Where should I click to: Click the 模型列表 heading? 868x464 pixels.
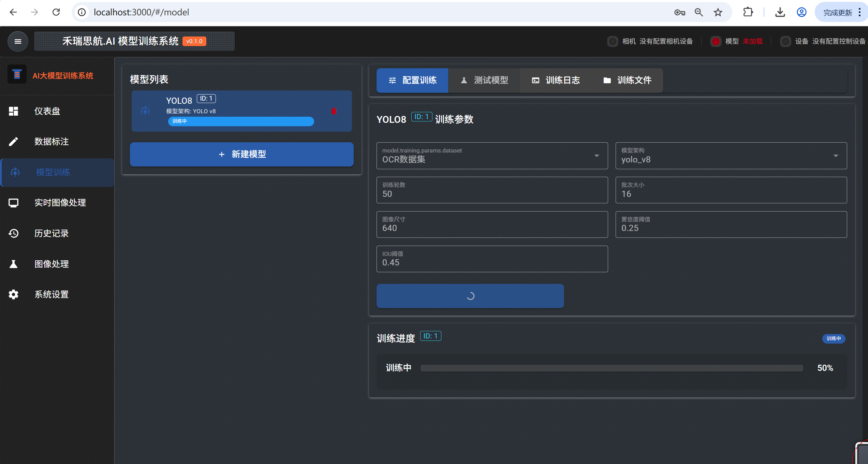[x=149, y=79]
